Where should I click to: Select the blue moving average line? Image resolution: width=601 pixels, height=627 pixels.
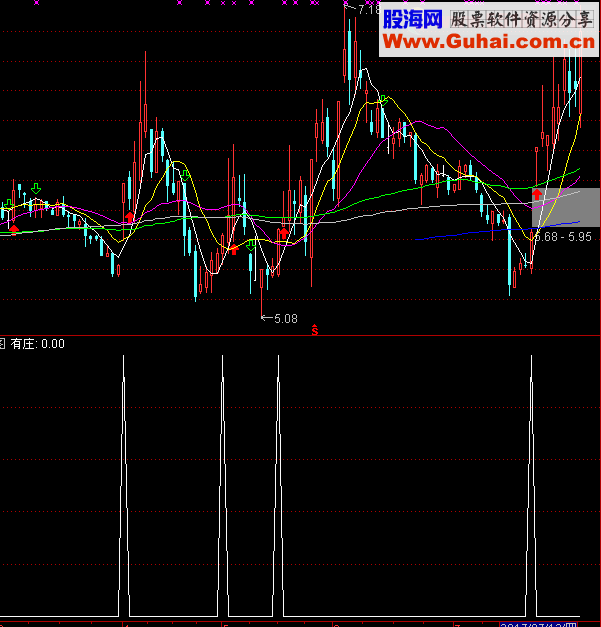[x=498, y=230]
